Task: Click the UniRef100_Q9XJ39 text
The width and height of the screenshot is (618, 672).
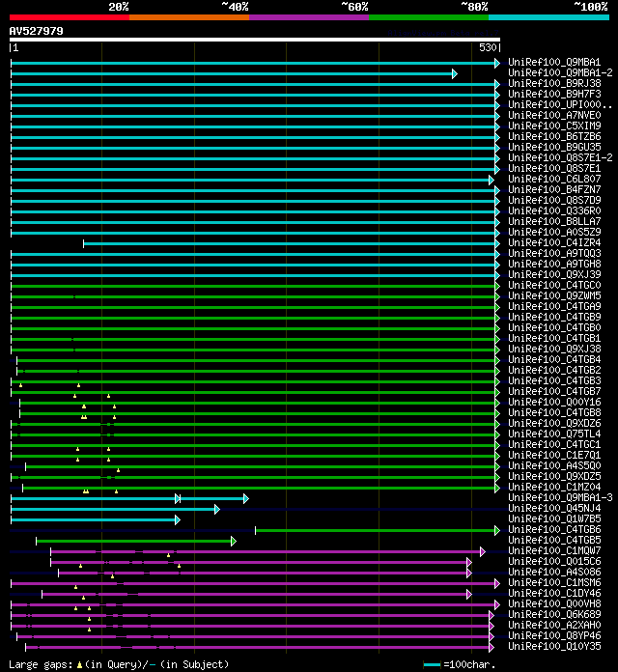Action: 554,275
